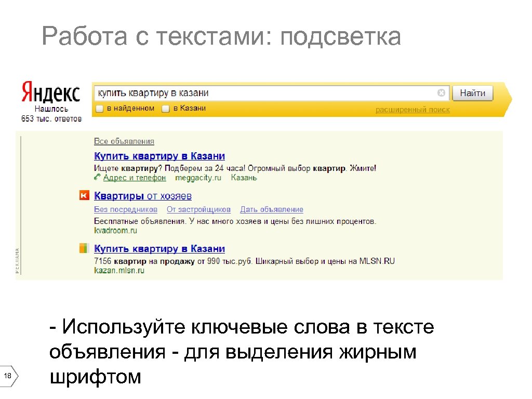Click the ad text "Ищете квартиру? Подберем за 24 часа!"
Image resolution: width=532 pixels, height=399 pixels.
pos(169,168)
